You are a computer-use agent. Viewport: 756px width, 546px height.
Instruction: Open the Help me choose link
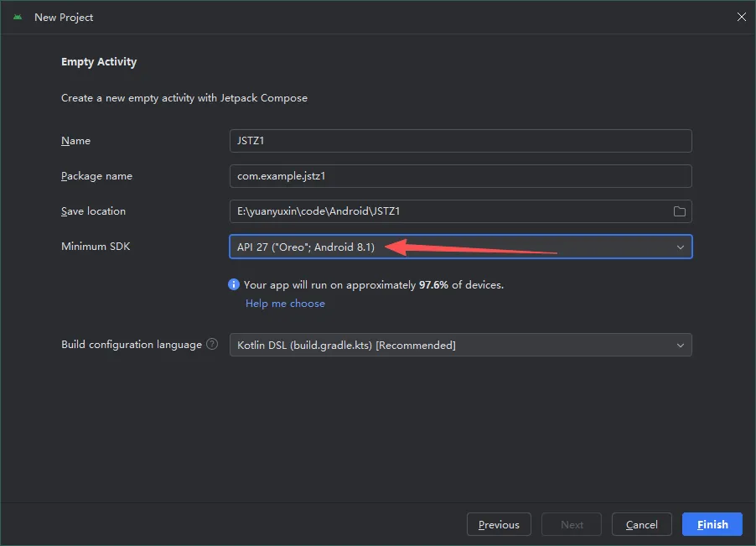click(x=285, y=304)
